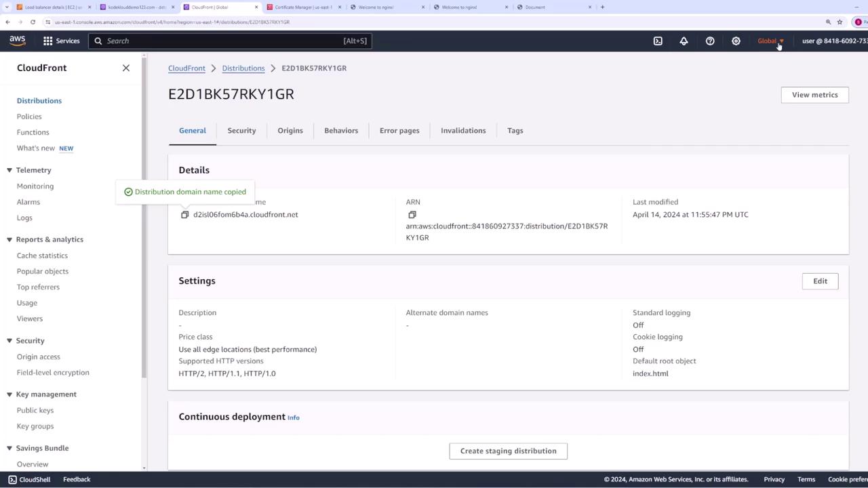Open the Global region dropdown
Image resolution: width=868 pixels, height=488 pixels.
770,41
